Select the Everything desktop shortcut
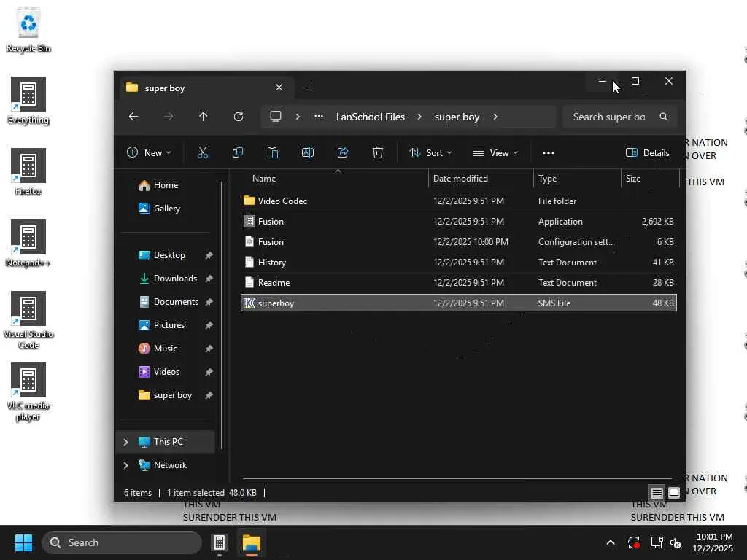Image resolution: width=747 pixels, height=560 pixels. (x=28, y=101)
